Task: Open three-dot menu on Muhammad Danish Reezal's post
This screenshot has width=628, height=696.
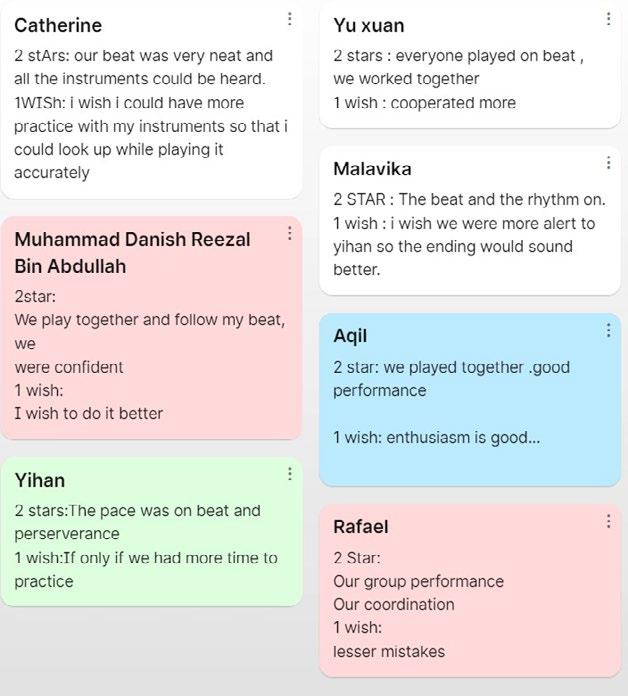Action: pos(289,233)
